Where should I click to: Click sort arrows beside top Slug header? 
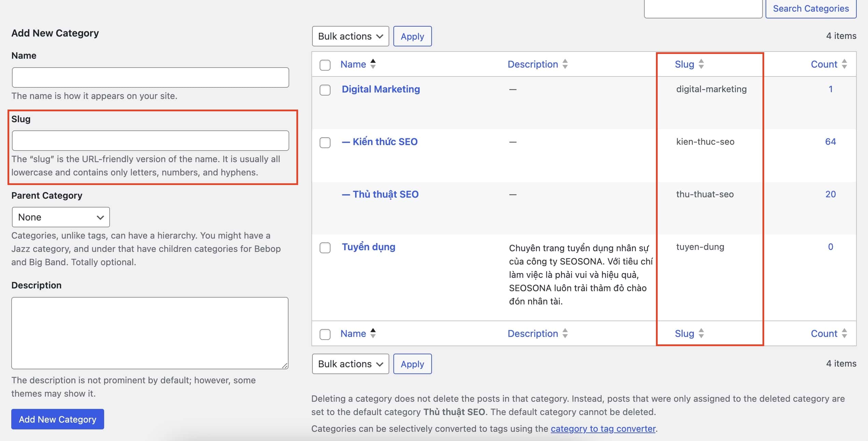click(x=701, y=64)
